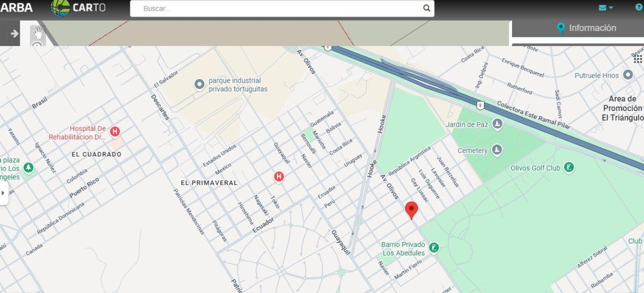Click 'Enrique Becquerel' street label
The image size is (644, 293).
(523, 67)
